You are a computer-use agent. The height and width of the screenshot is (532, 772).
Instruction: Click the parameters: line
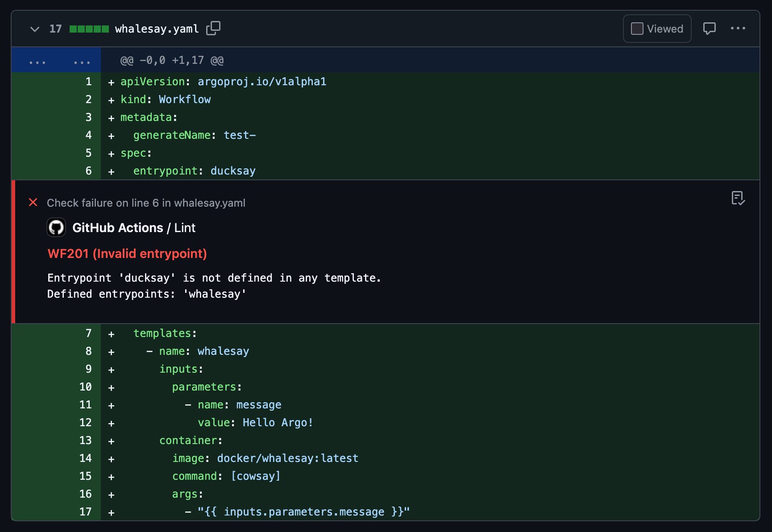pyautogui.click(x=430, y=387)
